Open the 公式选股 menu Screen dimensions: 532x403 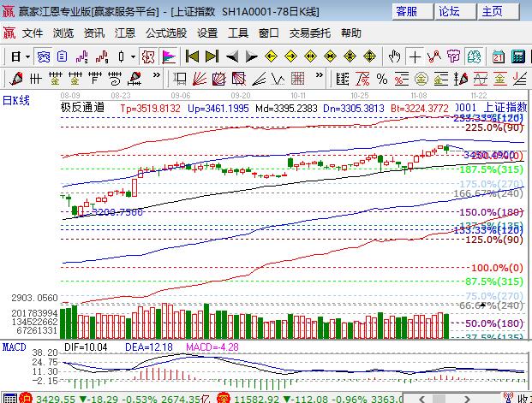[165, 33]
